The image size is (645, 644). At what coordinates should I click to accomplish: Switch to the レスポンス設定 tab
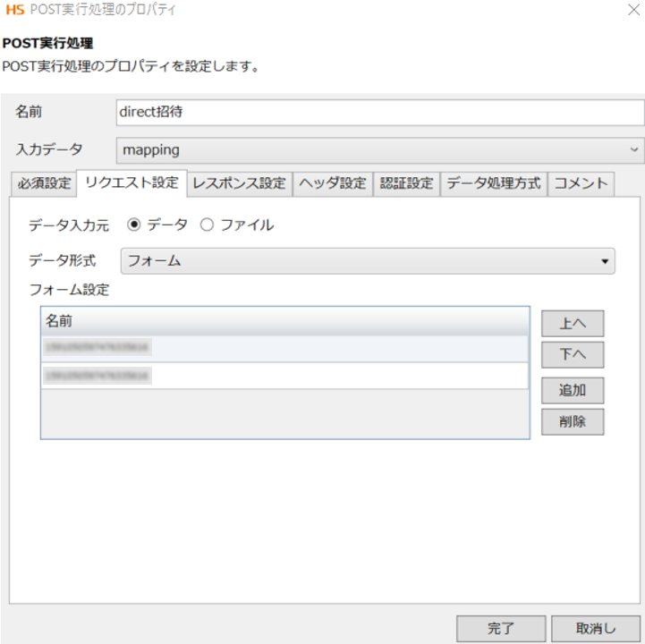tap(240, 183)
